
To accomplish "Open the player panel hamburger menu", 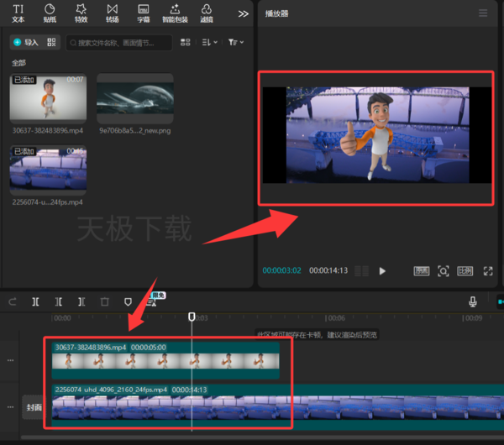I will coord(483,13).
